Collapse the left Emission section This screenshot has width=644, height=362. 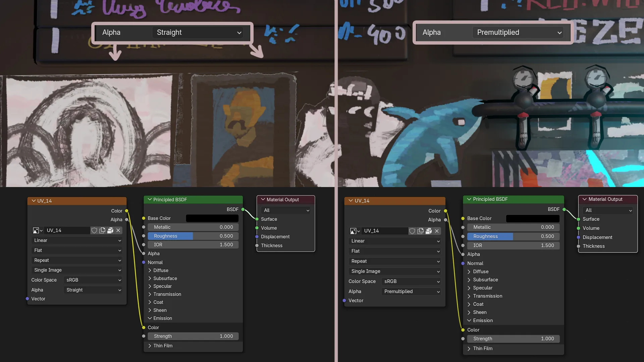coord(150,318)
